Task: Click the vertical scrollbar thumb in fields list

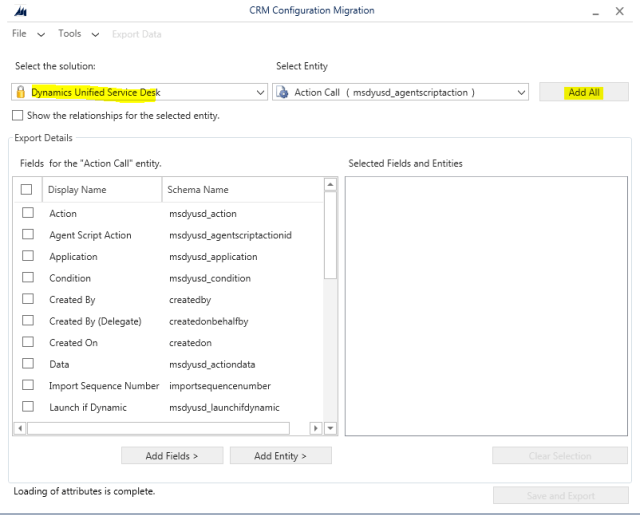Action: (330, 235)
